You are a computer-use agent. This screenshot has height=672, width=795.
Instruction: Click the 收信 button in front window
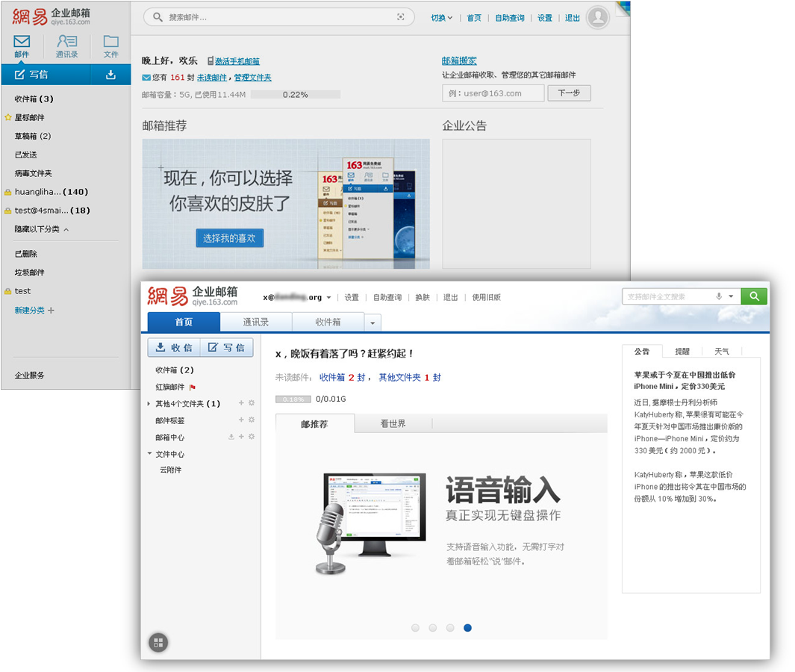[174, 347]
